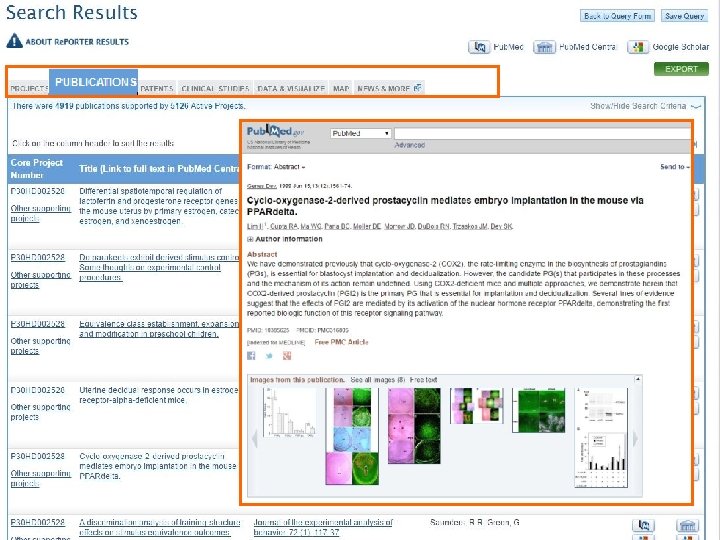Open the PubMed database dropdown
Screen dimensions: 720x540
[360, 134]
